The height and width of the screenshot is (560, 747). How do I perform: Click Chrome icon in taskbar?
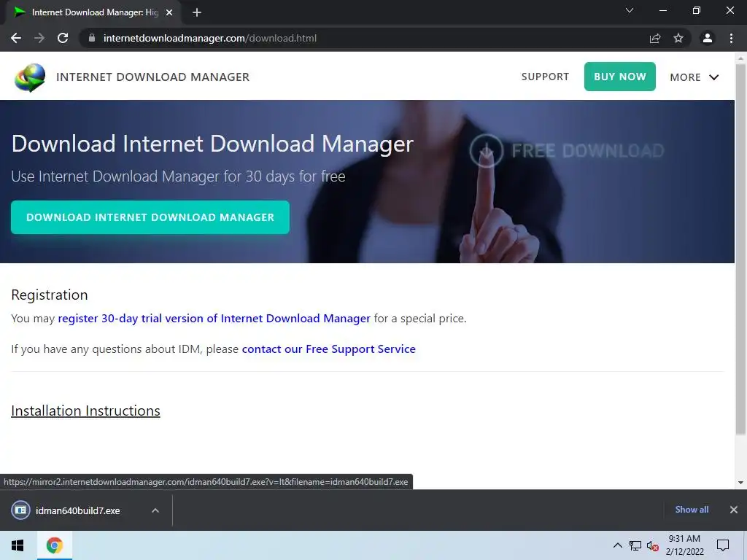54,545
